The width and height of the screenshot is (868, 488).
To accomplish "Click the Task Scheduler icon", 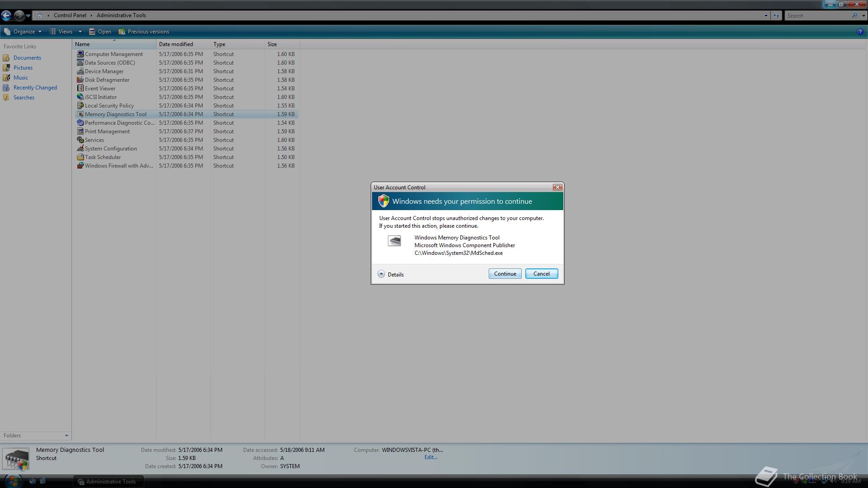I will [80, 157].
